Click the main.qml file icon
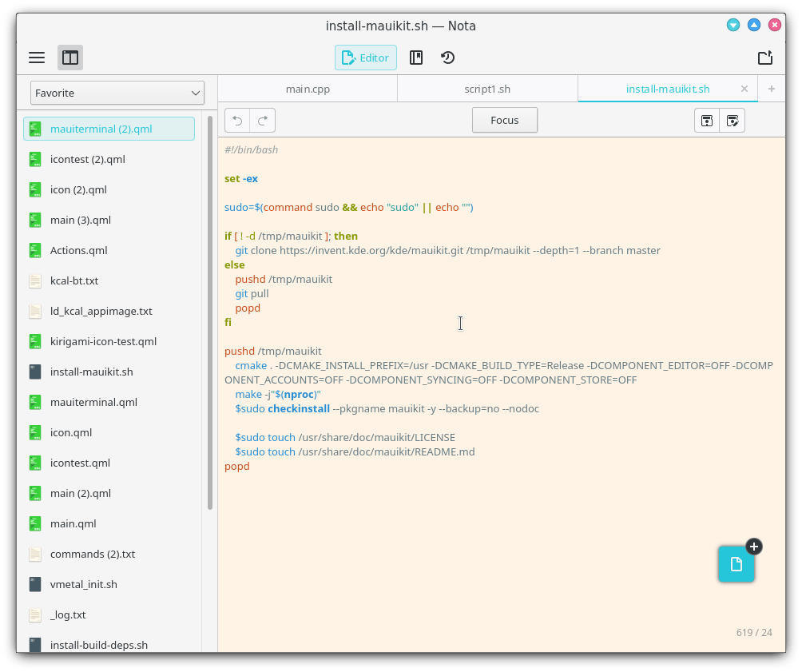This screenshot has height=672, width=802. click(35, 523)
